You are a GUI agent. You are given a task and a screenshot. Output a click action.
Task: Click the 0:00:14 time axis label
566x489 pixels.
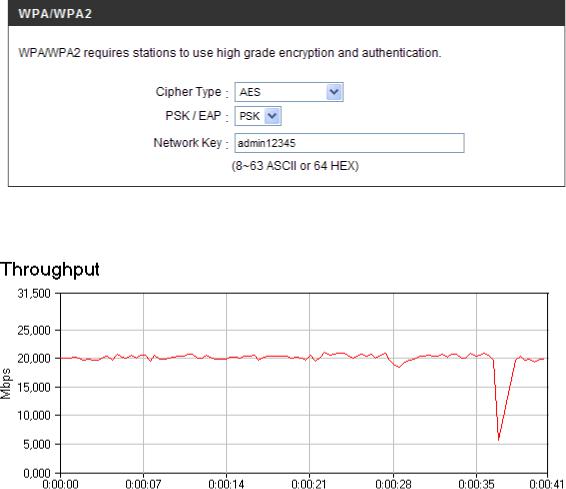tap(226, 484)
